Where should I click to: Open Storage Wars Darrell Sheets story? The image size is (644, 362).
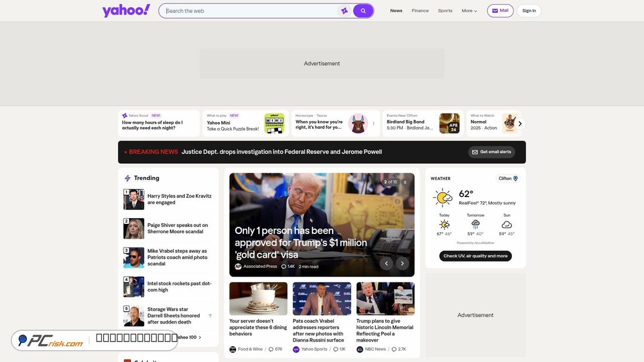point(174,316)
